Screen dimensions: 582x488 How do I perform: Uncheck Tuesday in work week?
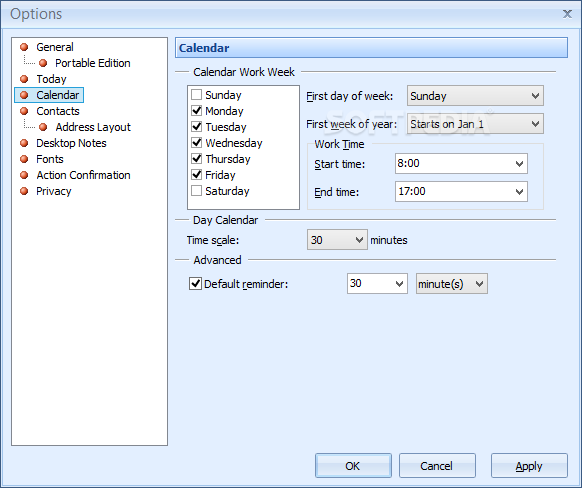(x=196, y=127)
